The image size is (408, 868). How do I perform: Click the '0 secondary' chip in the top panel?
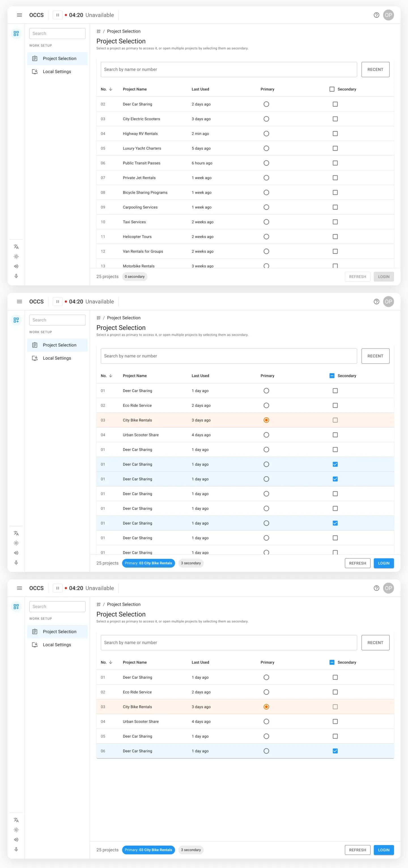pyautogui.click(x=135, y=277)
